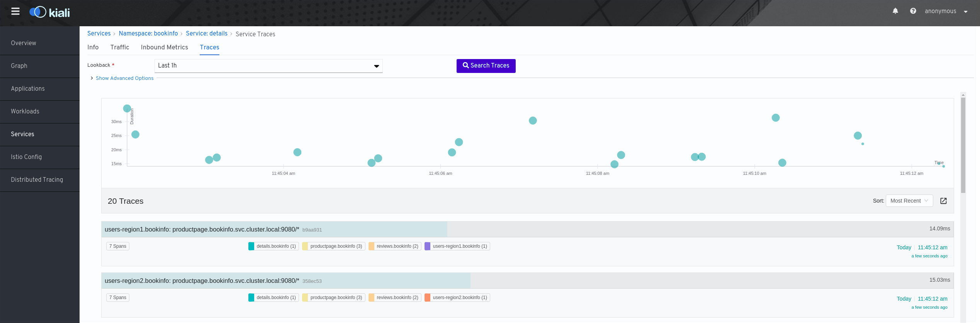Switch to the Inbound Metrics tab
Viewport: 980px width, 323px height.
pyautogui.click(x=165, y=47)
